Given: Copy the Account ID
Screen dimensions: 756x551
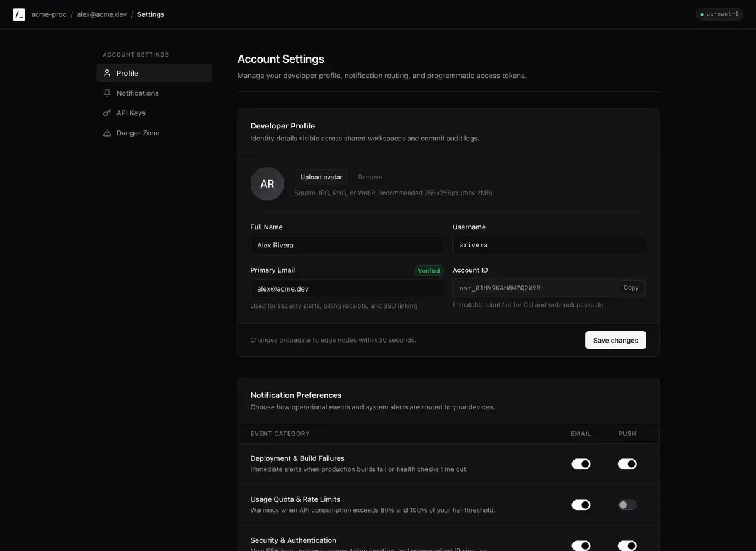Looking at the screenshot, I should click(631, 288).
